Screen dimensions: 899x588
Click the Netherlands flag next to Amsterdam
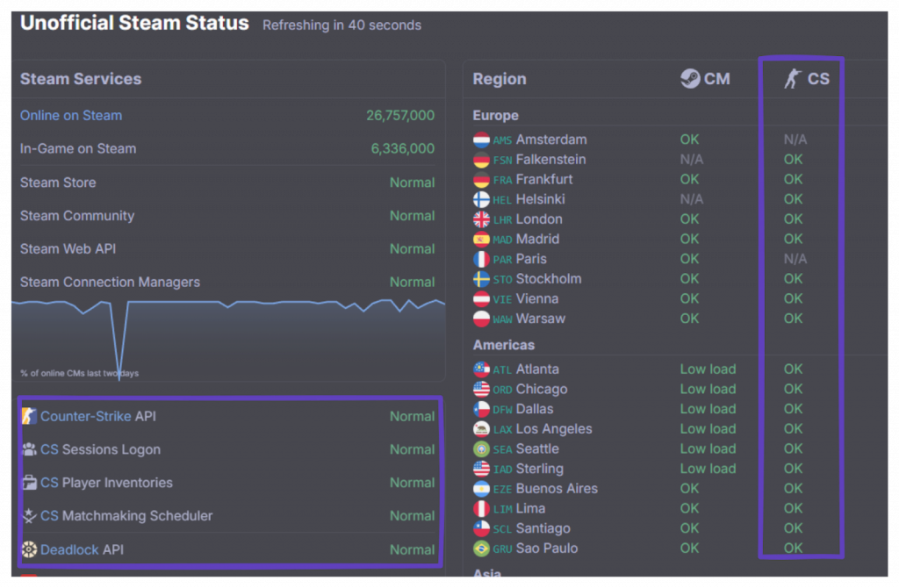(x=481, y=140)
